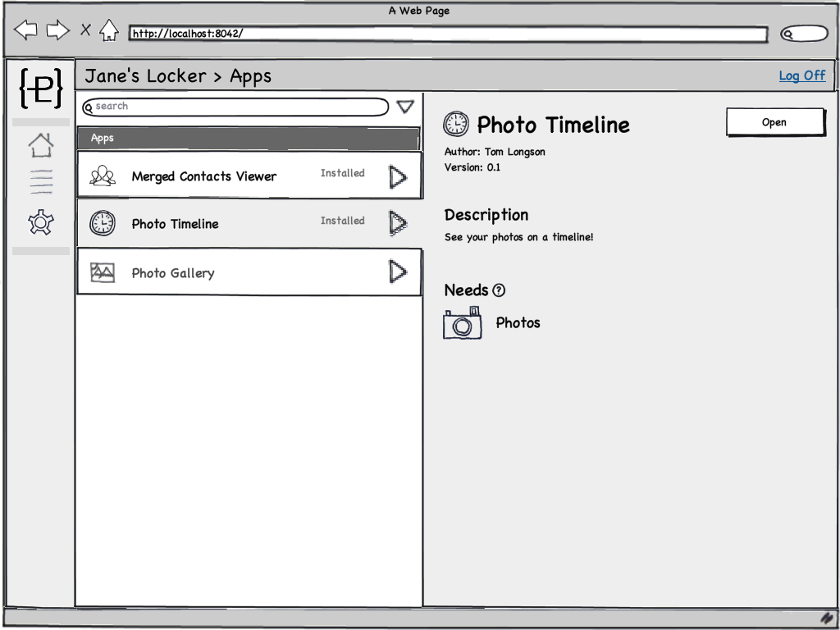The width and height of the screenshot is (840, 630).
Task: Click the browser address bar
Action: 448,34
